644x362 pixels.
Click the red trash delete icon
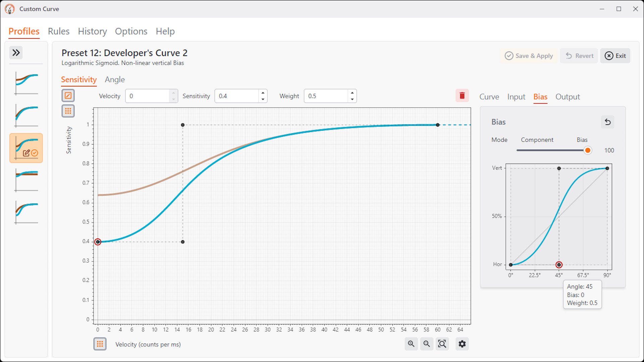click(462, 96)
